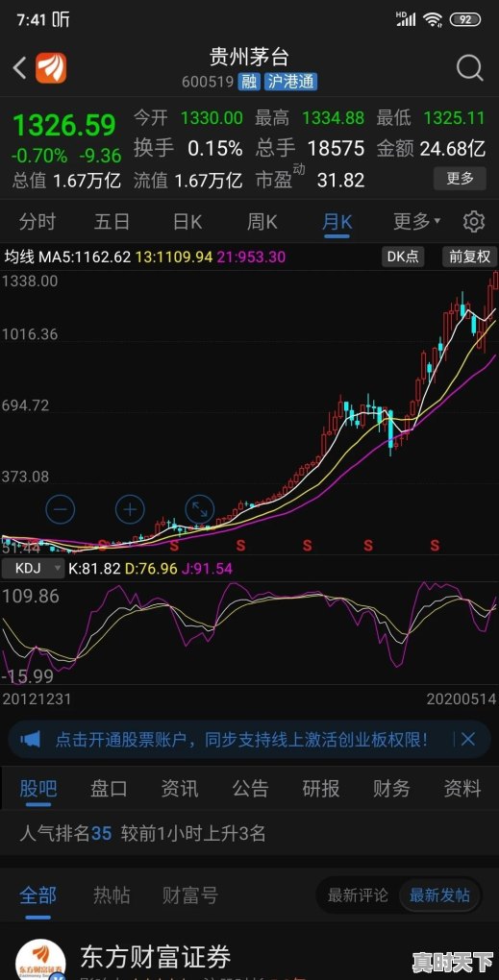Switch to 分时 chart tab
The height and width of the screenshot is (980, 499).
click(x=37, y=221)
